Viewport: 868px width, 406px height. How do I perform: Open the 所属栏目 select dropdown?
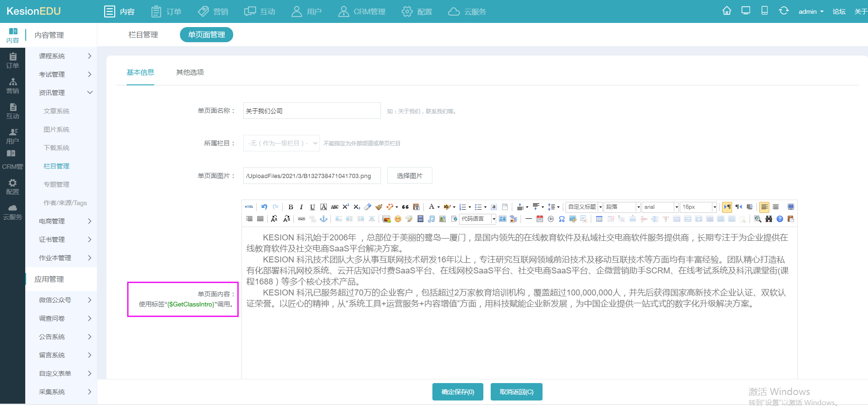281,143
